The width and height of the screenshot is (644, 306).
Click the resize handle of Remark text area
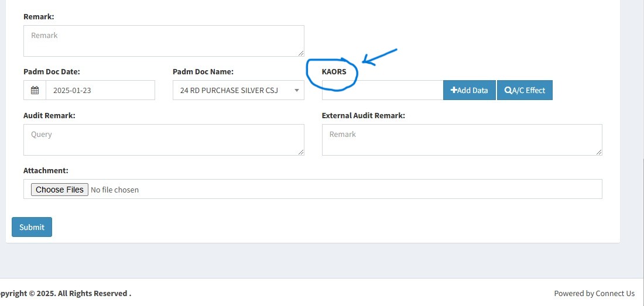coord(301,53)
